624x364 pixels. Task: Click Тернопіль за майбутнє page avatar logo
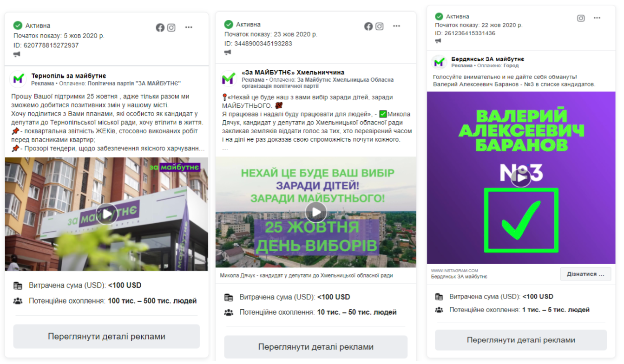point(18,79)
